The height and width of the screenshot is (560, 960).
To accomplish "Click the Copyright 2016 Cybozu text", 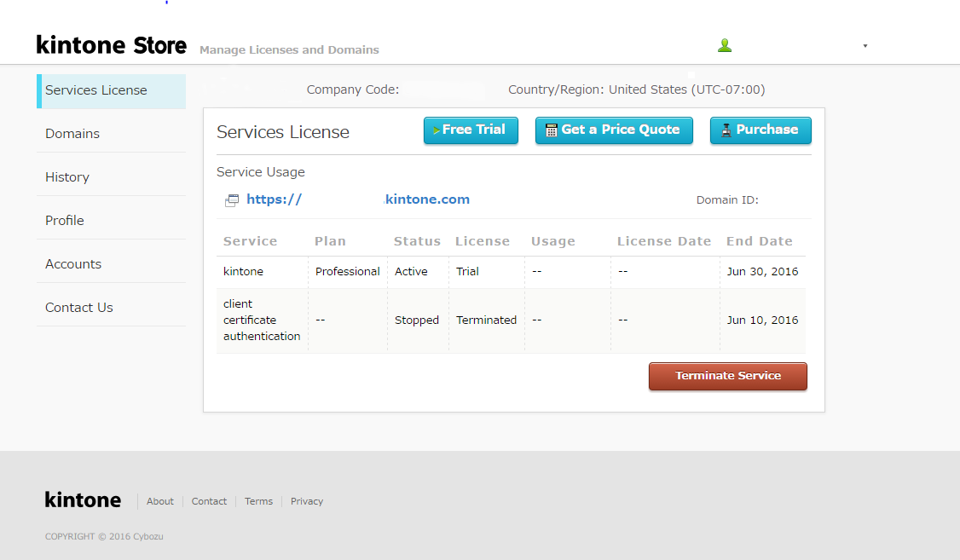I will click(x=104, y=536).
